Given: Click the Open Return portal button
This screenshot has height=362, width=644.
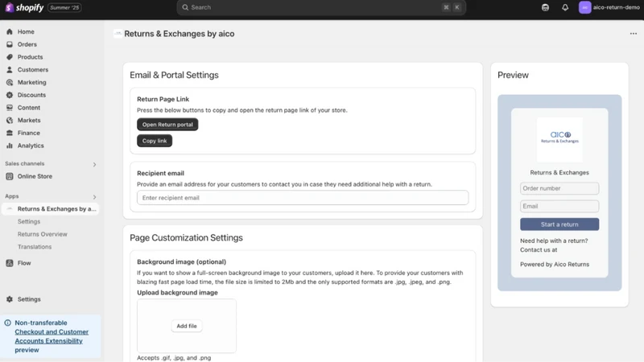Looking at the screenshot, I should pyautogui.click(x=167, y=125).
